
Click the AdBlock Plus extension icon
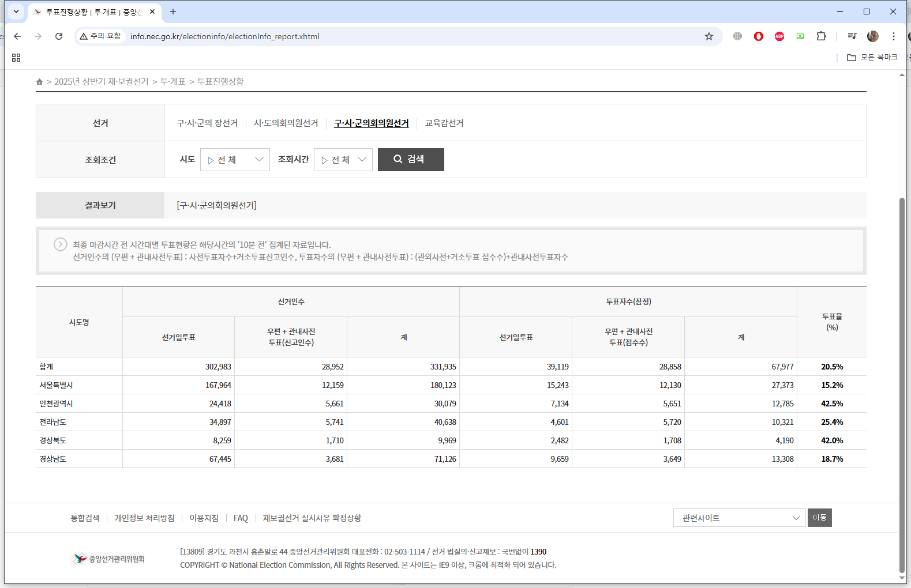pyautogui.click(x=779, y=36)
